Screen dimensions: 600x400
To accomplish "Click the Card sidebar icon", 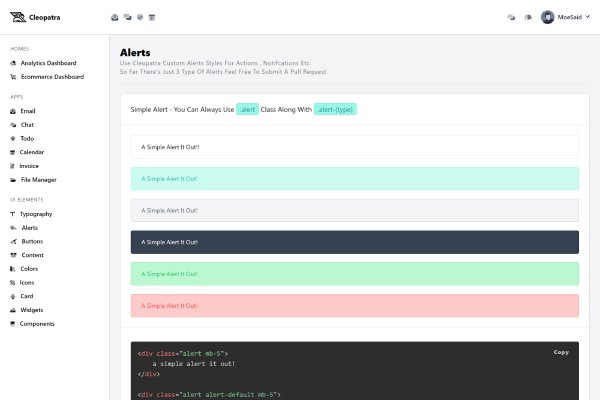I will (x=13, y=296).
